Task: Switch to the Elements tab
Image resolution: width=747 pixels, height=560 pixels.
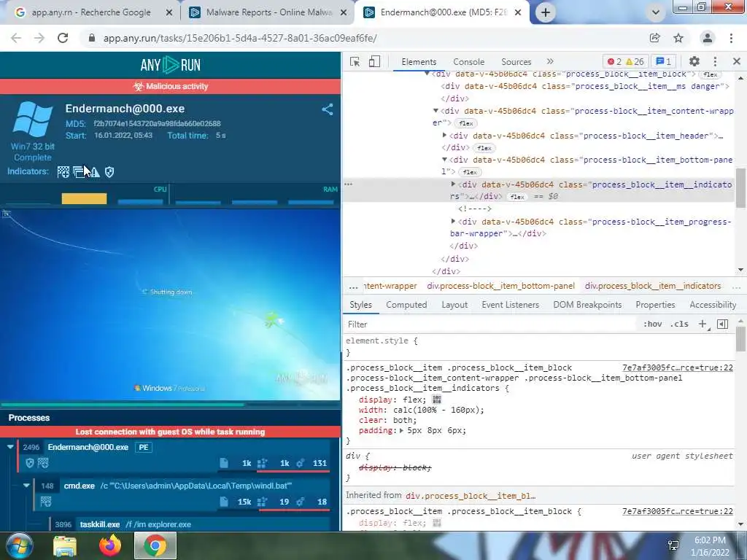Action: pyautogui.click(x=419, y=62)
